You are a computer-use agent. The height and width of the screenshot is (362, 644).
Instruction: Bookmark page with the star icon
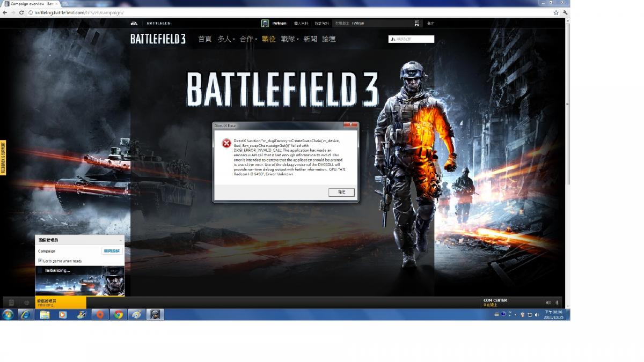(556, 12)
